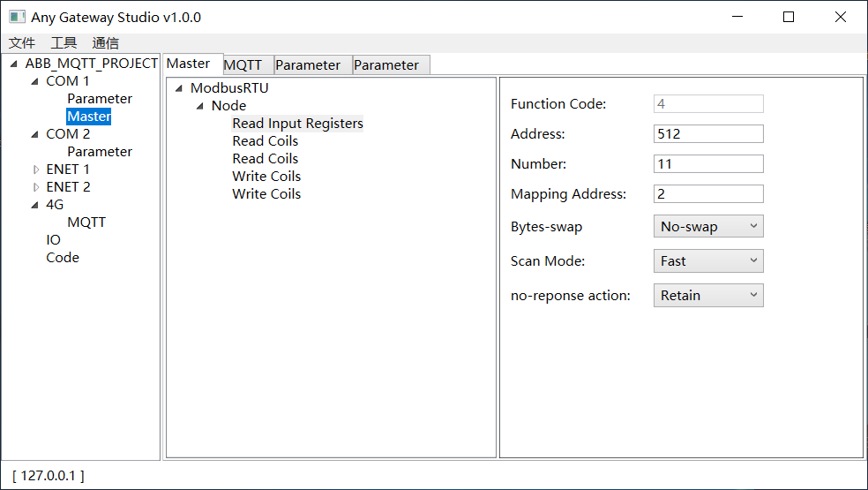Click the Any Gateway Studio app icon
Viewport: 868px width, 490px height.
17,17
